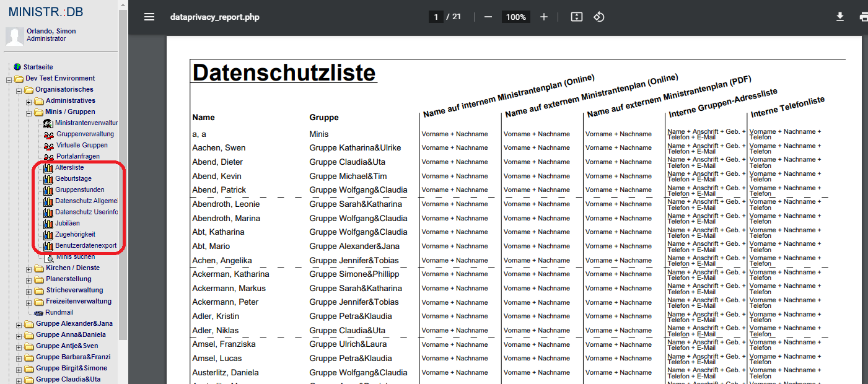868x384 pixels.
Task: Click the name "Adler, Niklas"
Action: 215,331
